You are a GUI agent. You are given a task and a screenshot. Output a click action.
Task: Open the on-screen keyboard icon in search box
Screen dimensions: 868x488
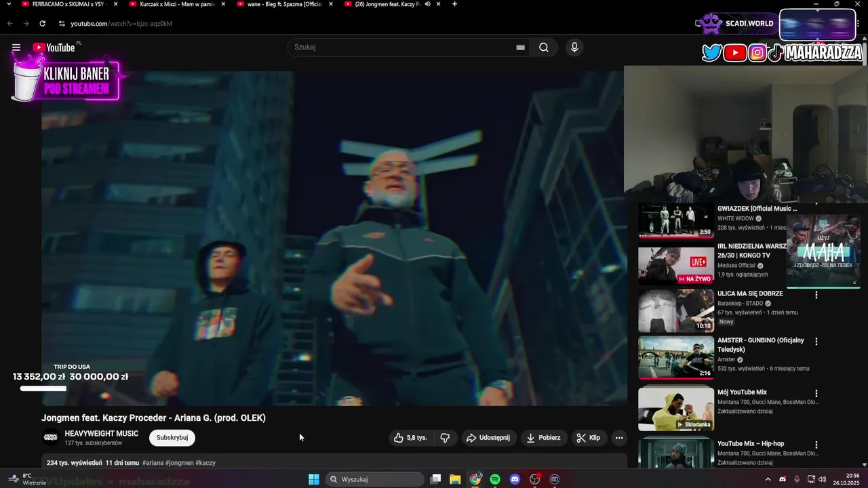point(520,47)
